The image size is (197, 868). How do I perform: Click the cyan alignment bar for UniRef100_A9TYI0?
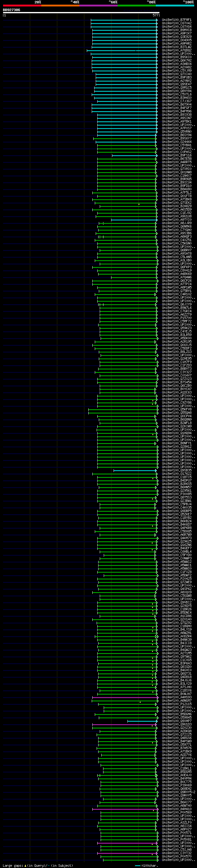coord(135,220)
